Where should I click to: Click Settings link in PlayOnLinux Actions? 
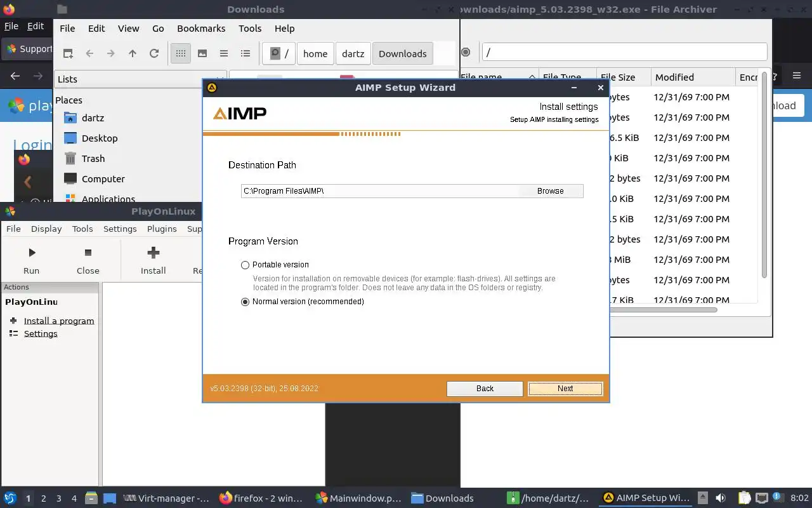point(41,333)
